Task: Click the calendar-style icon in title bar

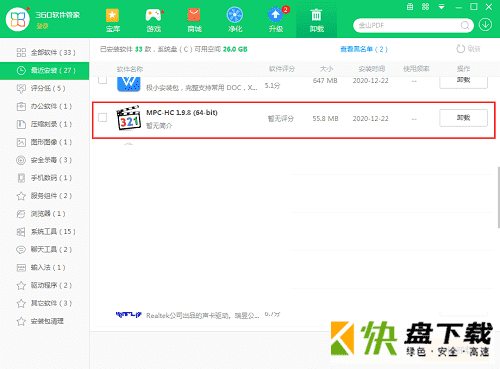Action: coord(410,7)
